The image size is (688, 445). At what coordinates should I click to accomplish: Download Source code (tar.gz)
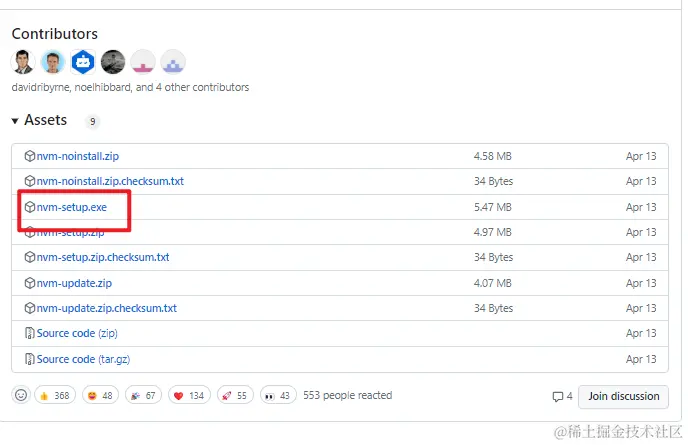click(x=83, y=359)
